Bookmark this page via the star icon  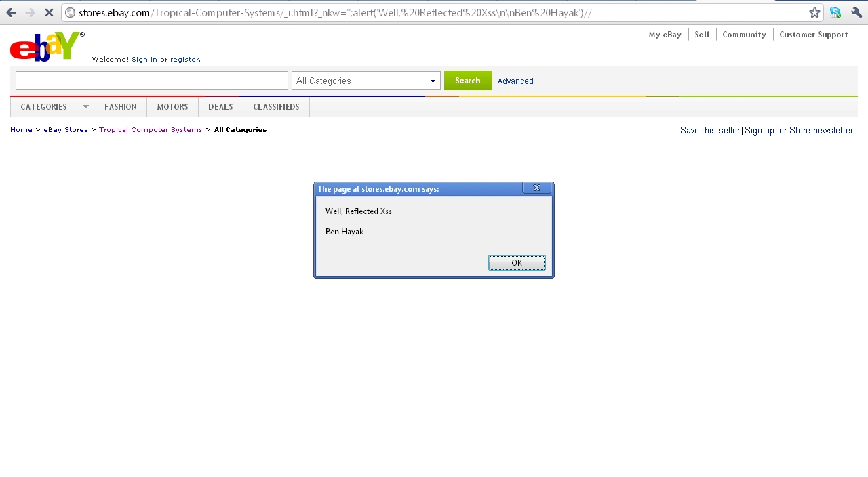(814, 12)
